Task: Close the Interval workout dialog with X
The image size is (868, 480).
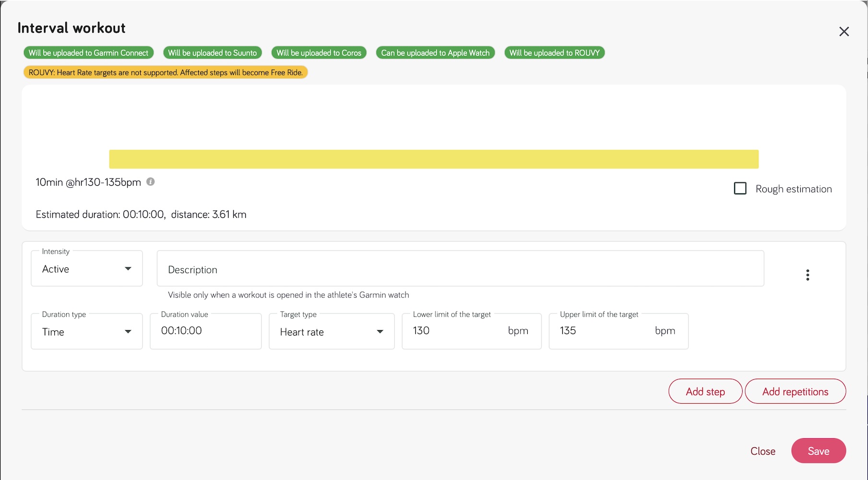Action: coord(844,32)
